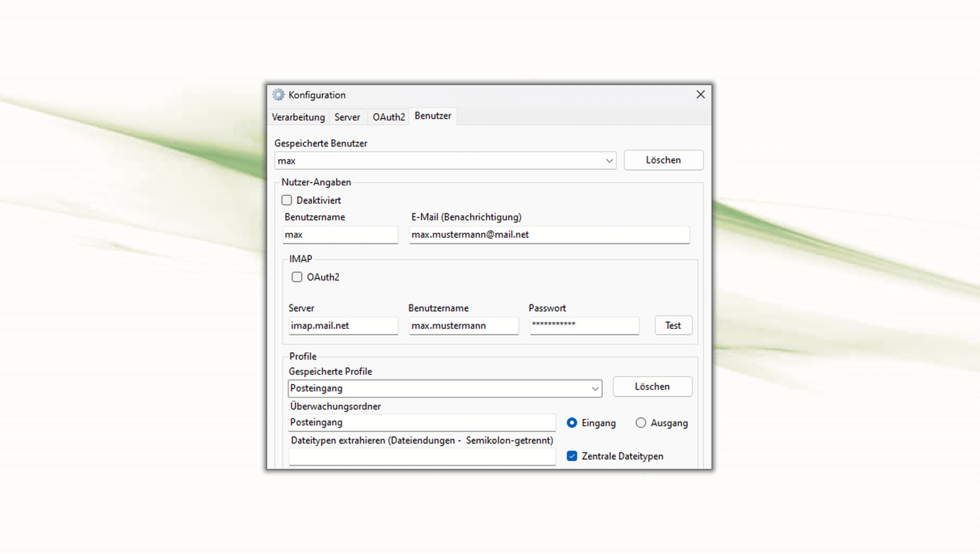This screenshot has width=980, height=554.
Task: Open the Gespeicherte Profile dropdown
Action: (x=594, y=389)
